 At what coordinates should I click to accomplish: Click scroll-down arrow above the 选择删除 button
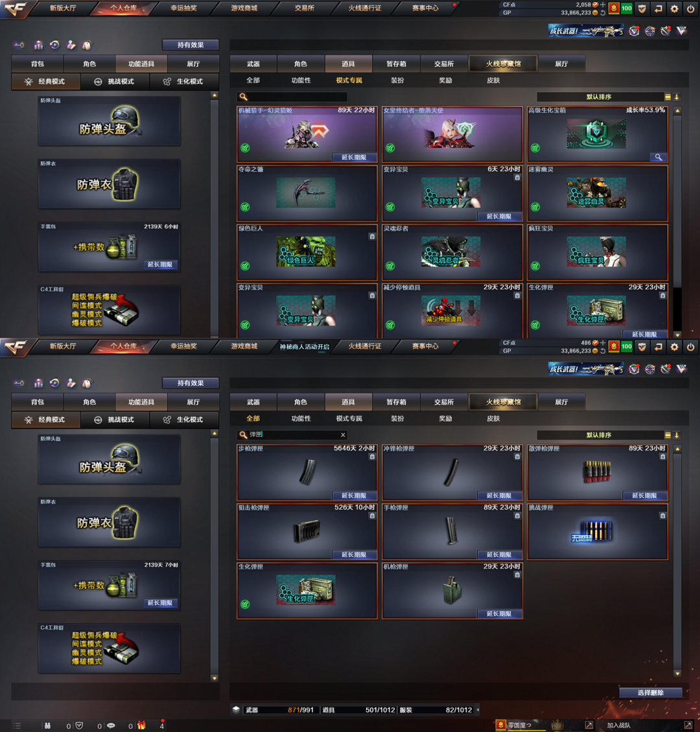tap(677, 674)
